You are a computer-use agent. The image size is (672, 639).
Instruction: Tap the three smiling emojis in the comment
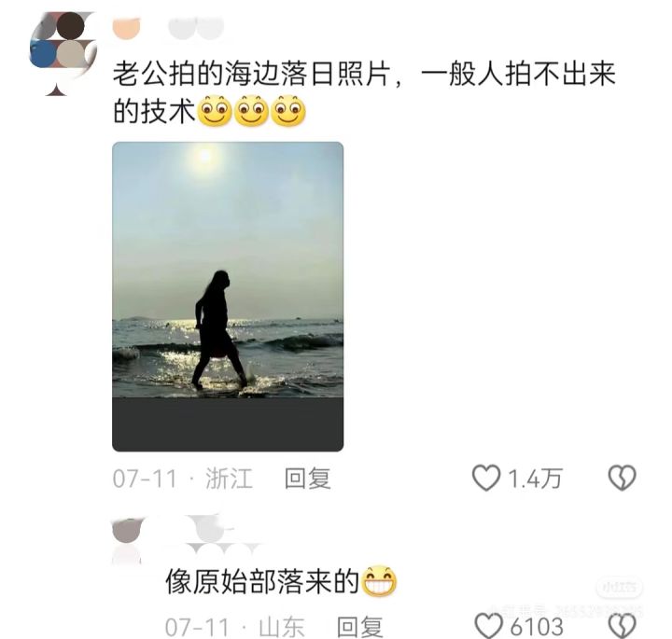252,111
